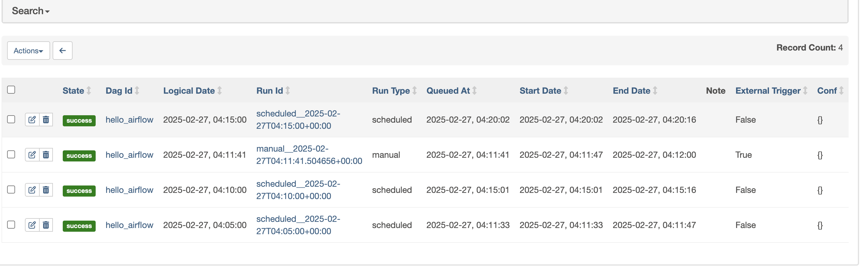Edit the manual run record
Screen dimensions: 868x273
coord(32,155)
